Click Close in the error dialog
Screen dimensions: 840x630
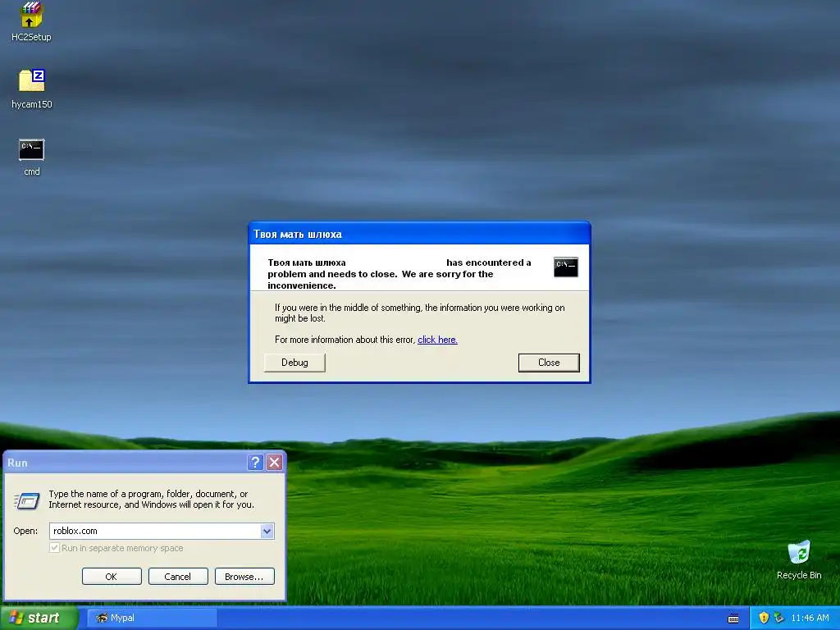(549, 363)
